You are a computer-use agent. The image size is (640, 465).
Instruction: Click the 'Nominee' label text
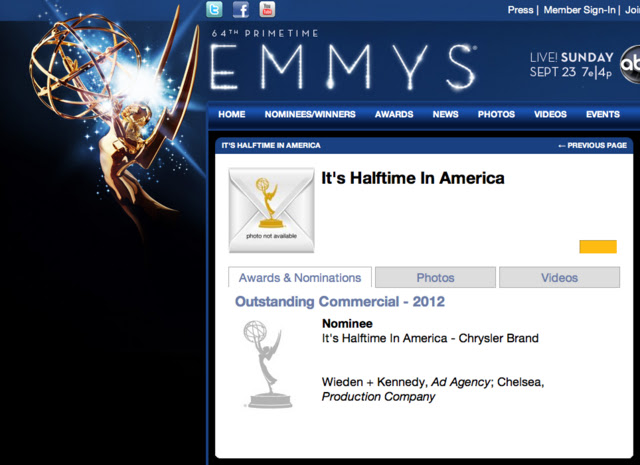click(347, 323)
